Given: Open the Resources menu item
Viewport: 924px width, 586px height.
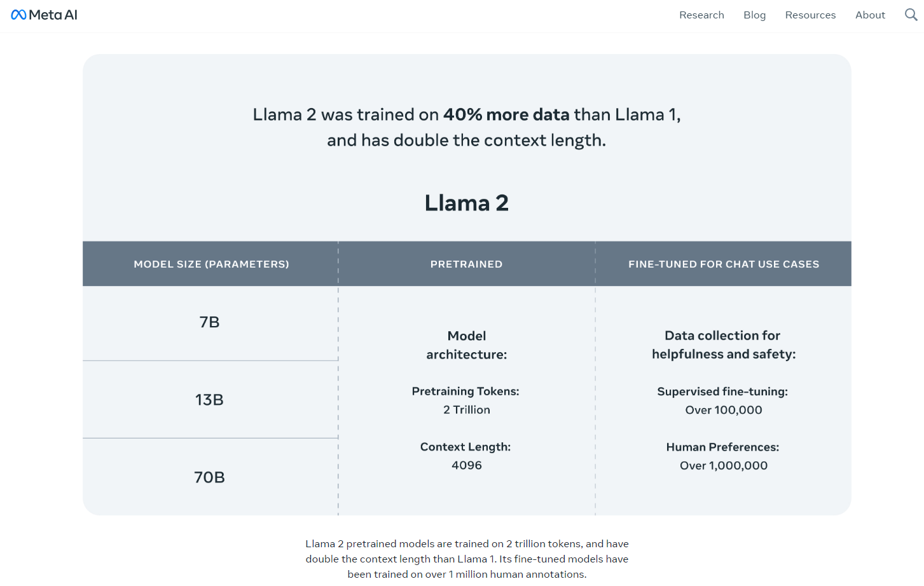Looking at the screenshot, I should click(x=810, y=15).
